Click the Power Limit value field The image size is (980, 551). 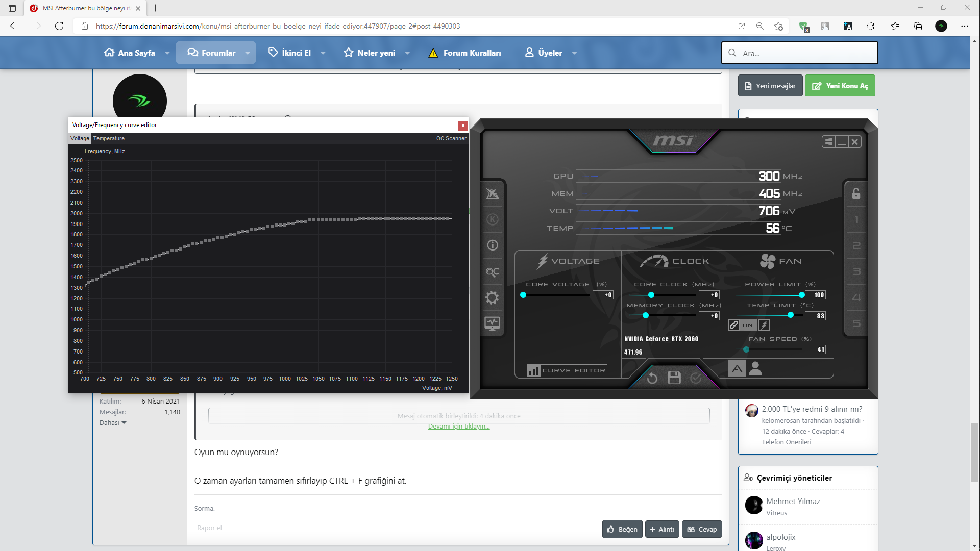tap(815, 295)
